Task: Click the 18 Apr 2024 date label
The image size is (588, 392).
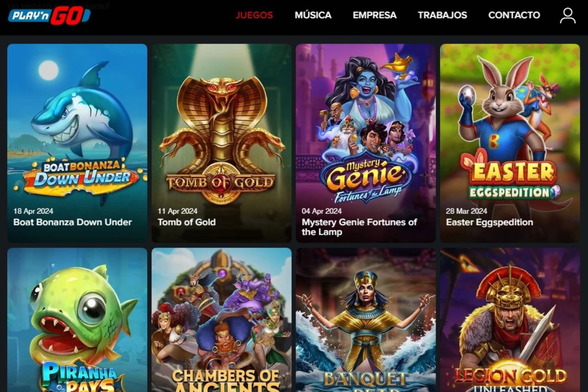Action: point(33,211)
